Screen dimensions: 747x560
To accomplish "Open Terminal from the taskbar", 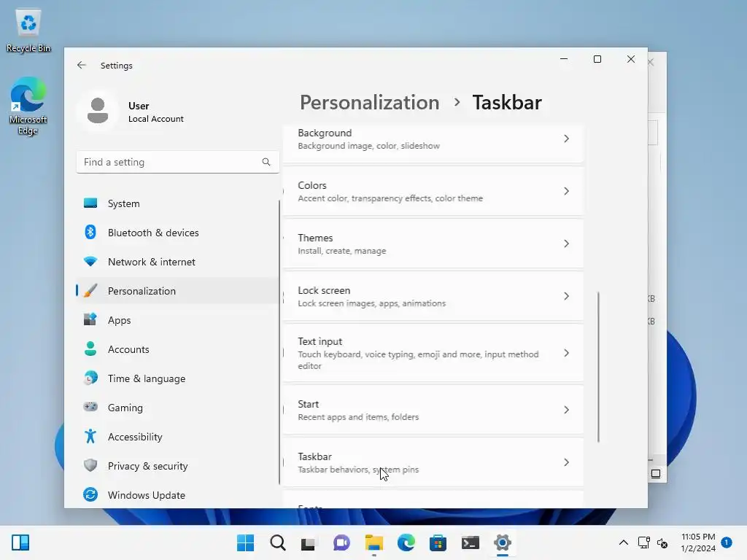I will coord(471,542).
